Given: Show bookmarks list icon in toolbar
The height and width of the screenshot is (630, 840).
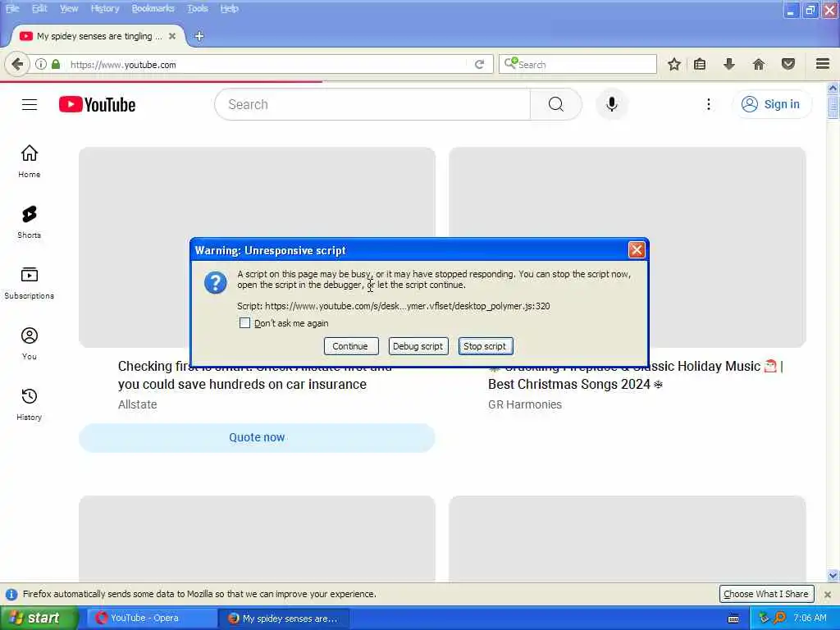Looking at the screenshot, I should 700,64.
